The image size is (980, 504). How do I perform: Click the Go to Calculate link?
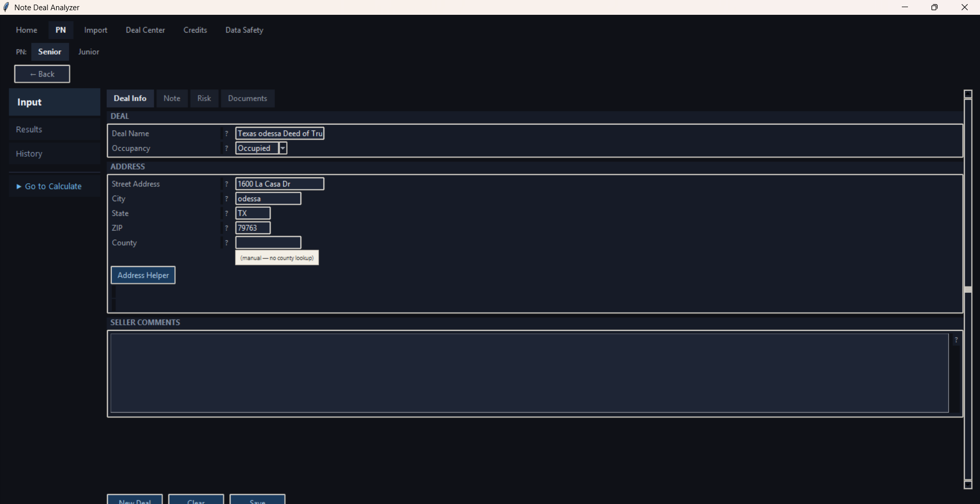tap(55, 186)
